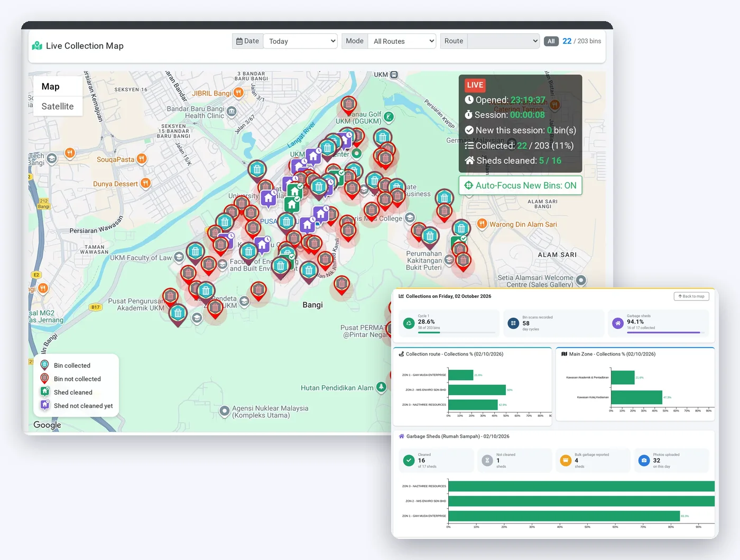The image size is (740, 560).
Task: Click the Bulk garbage reported icon
Action: [566, 461]
